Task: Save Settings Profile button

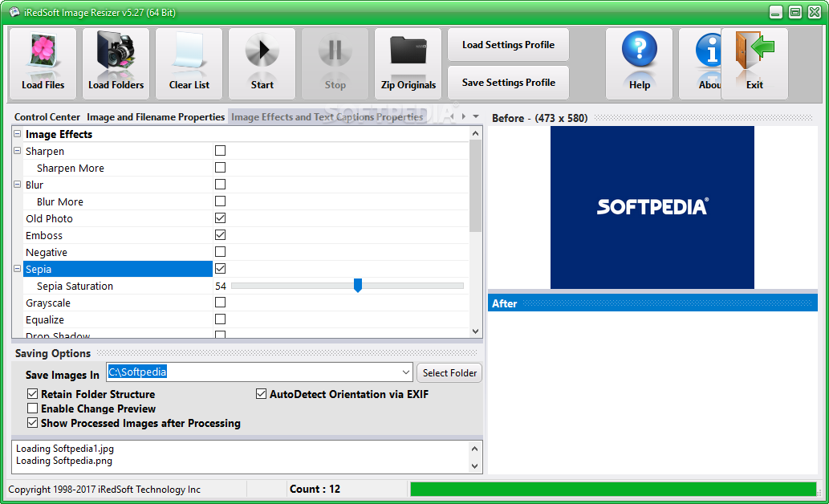Action: pyautogui.click(x=508, y=83)
